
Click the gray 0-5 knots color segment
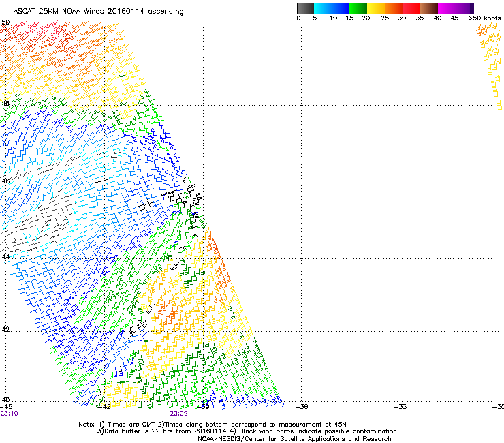pos(305,8)
